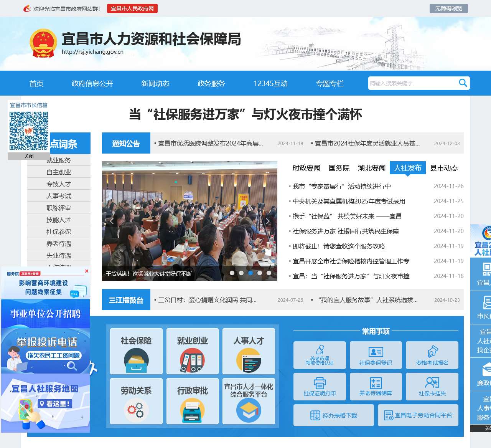Click the 无障碍浏览 button
491x448 pixels.
pyautogui.click(x=448, y=8)
